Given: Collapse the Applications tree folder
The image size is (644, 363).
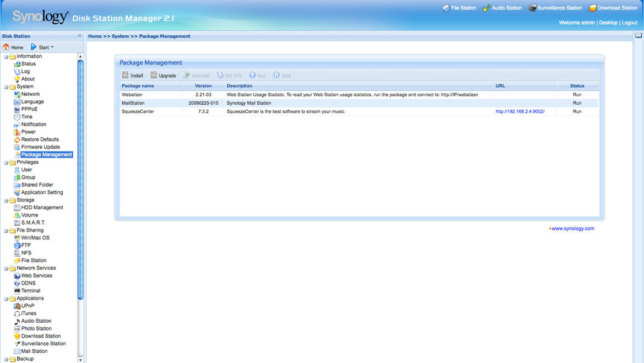Looking at the screenshot, I should [x=6, y=299].
